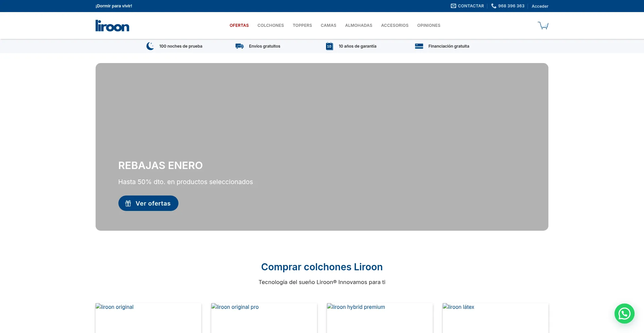Click the financing card icon
Viewport: 644px width, 333px height.
(419, 46)
